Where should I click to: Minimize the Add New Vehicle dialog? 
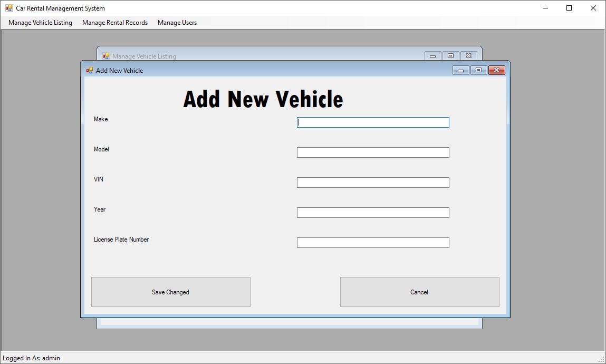tap(460, 70)
